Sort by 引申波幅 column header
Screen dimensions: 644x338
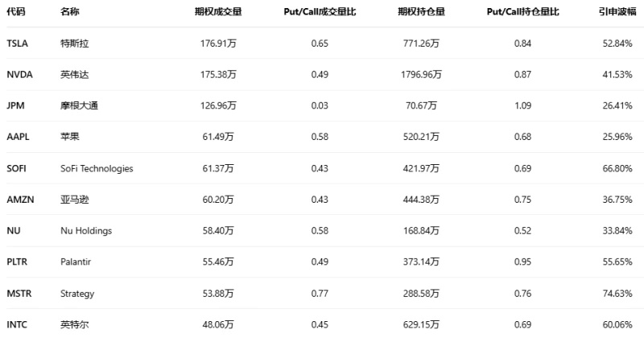pos(617,12)
